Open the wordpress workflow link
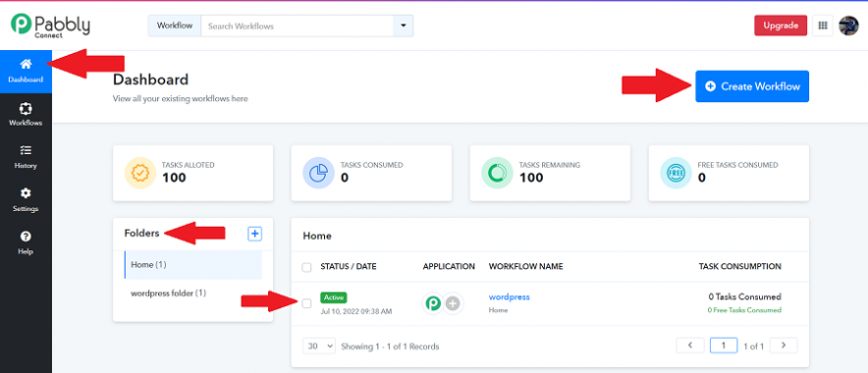Image resolution: width=868 pixels, height=373 pixels. pos(510,297)
